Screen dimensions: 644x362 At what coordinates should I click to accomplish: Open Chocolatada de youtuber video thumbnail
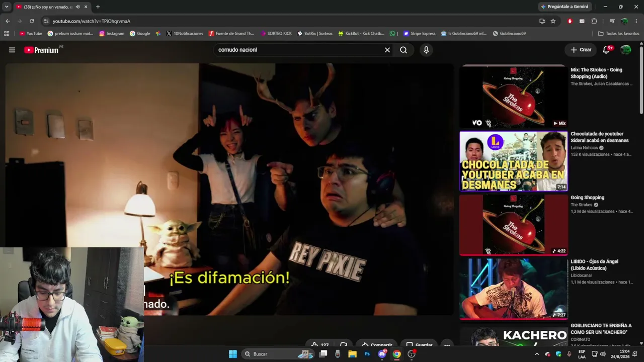pos(513,161)
